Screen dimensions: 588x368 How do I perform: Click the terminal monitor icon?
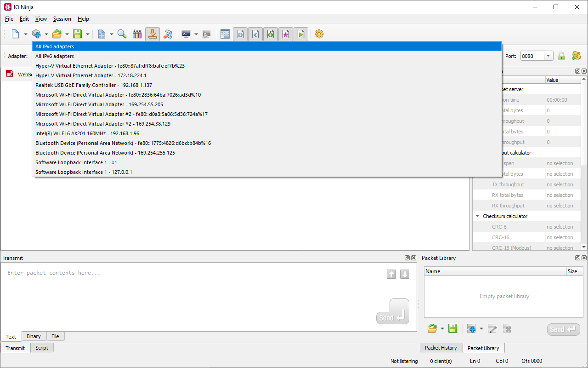tap(186, 34)
